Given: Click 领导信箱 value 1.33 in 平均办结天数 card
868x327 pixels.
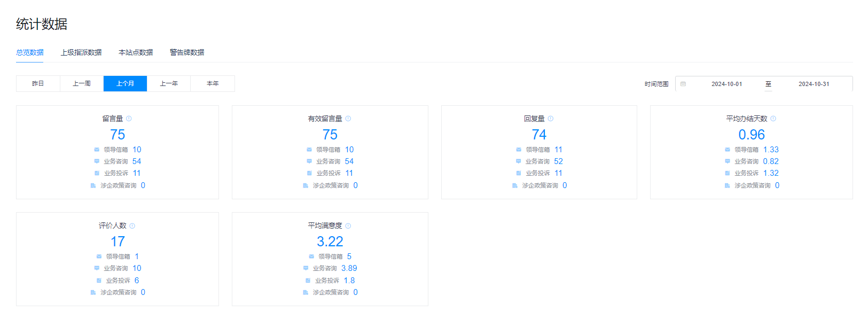Looking at the screenshot, I should coord(771,150).
